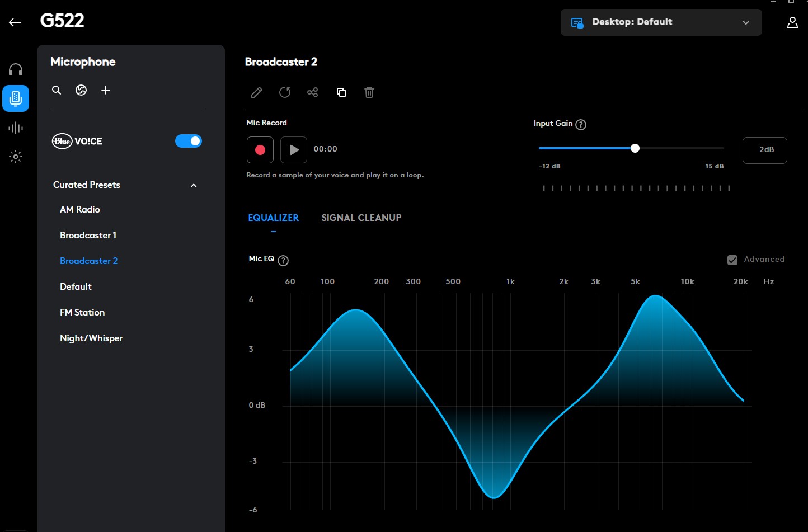Open the microphone settings sidebar icon
808x532 pixels.
[16, 98]
